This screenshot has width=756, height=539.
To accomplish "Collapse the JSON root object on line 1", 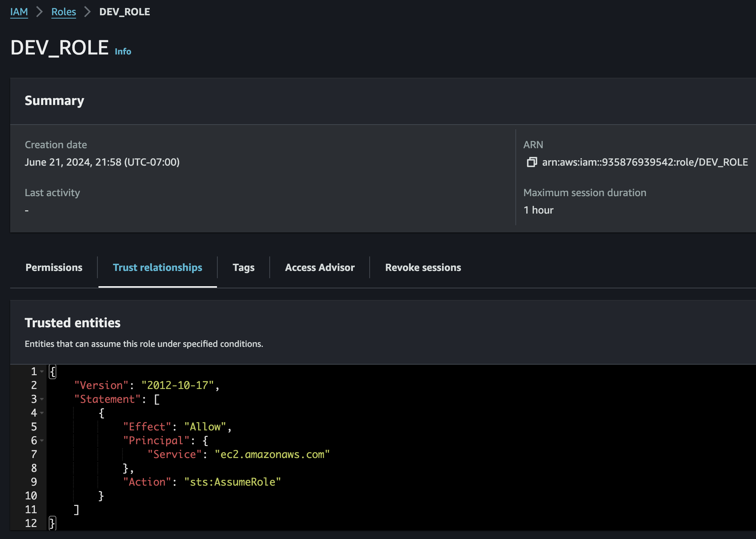I will [42, 372].
